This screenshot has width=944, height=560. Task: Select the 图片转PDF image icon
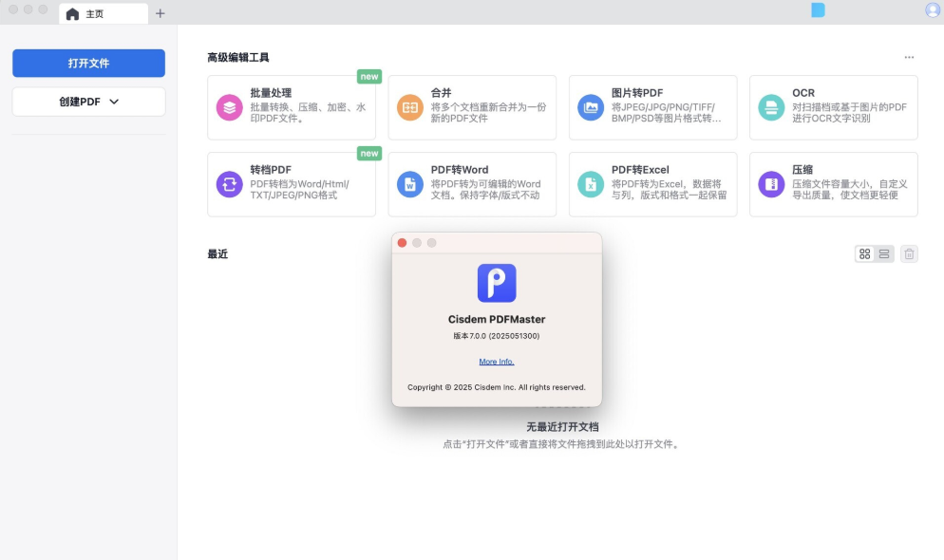coord(591,107)
